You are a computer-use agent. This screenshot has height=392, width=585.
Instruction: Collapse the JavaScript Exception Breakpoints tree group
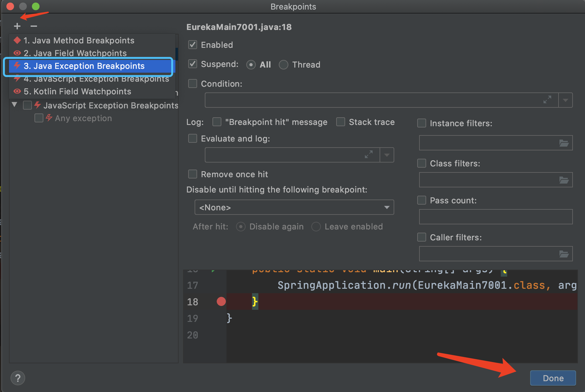point(14,105)
